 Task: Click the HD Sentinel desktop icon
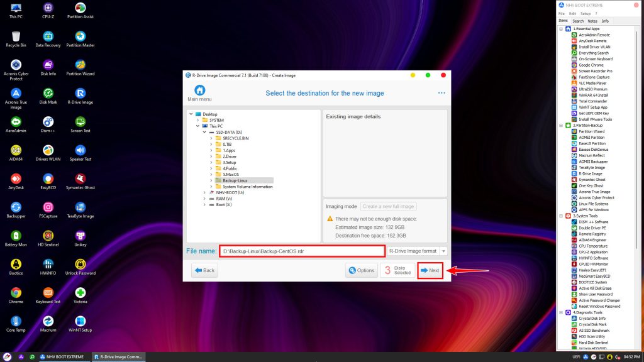(48, 238)
